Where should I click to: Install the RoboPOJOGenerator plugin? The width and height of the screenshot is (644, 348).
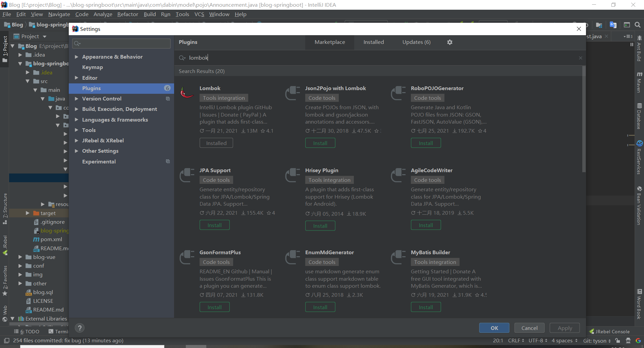click(426, 143)
